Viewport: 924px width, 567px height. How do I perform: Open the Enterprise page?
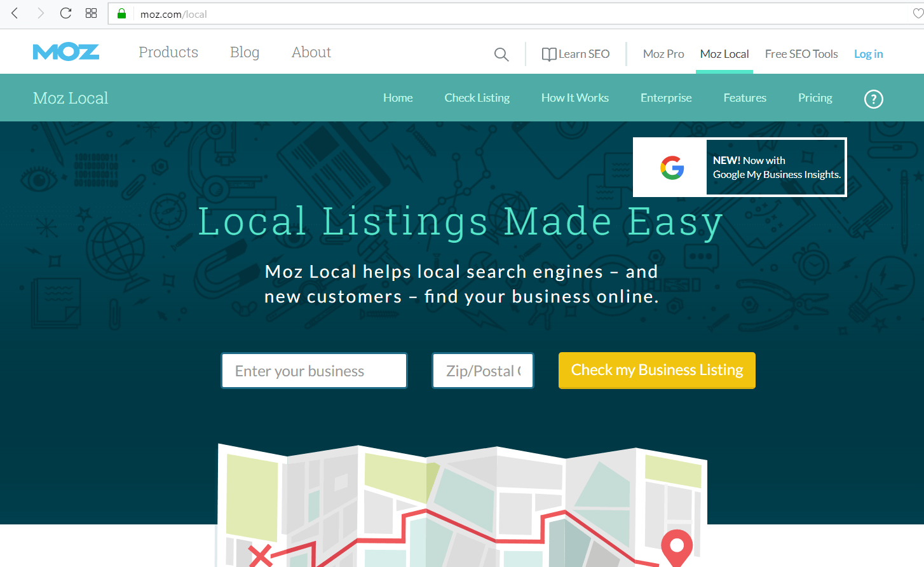(x=666, y=98)
